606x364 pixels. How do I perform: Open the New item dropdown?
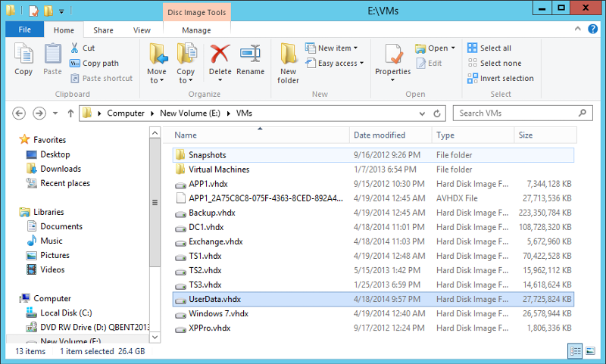coord(331,48)
